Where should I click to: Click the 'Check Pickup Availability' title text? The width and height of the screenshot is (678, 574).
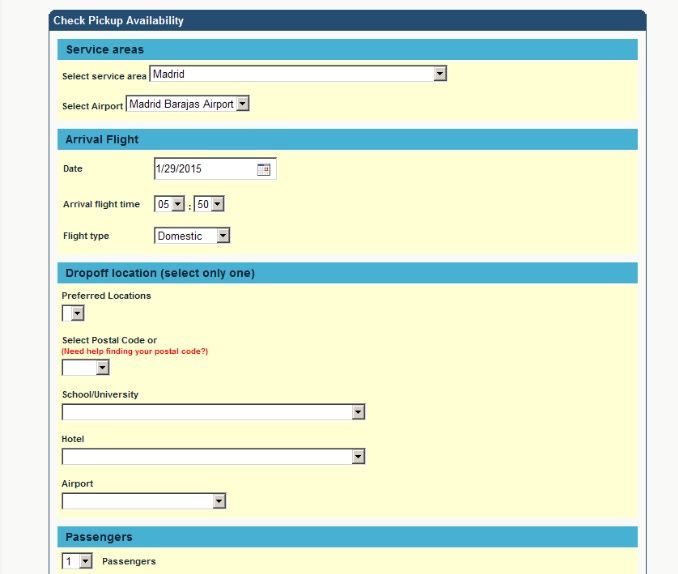pyautogui.click(x=118, y=21)
